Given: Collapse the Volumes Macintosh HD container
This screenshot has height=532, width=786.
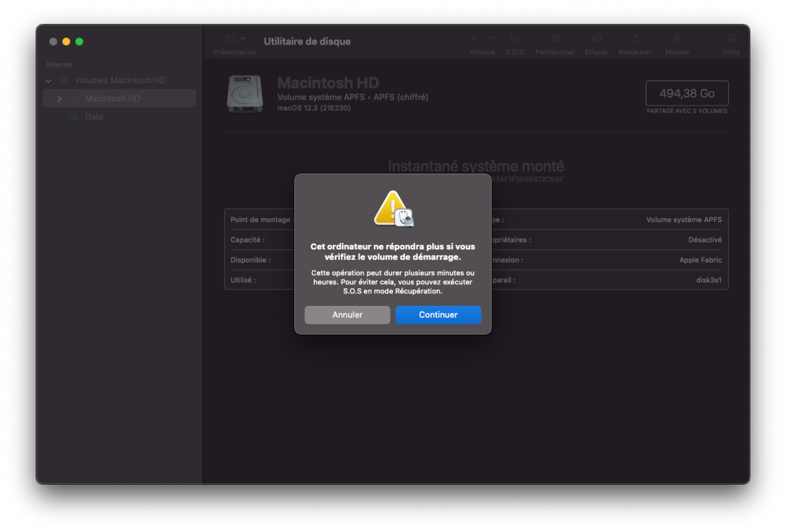Looking at the screenshot, I should tap(48, 81).
